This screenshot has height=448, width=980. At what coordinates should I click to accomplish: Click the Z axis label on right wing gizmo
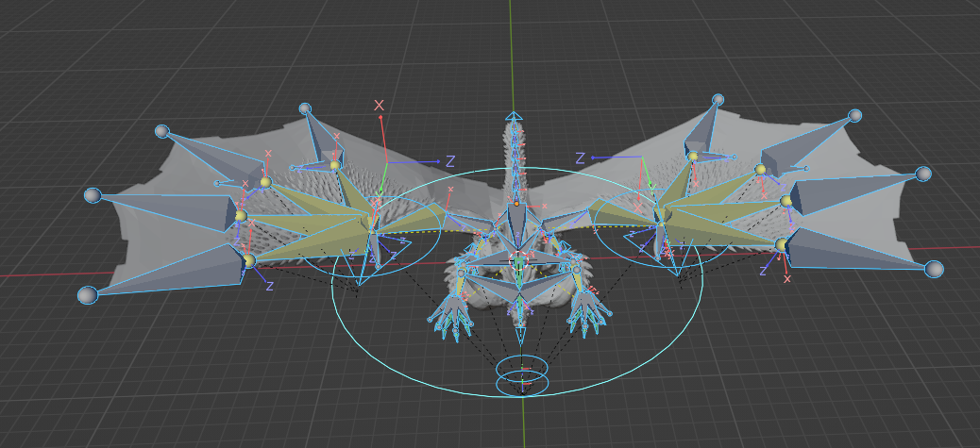point(581,158)
